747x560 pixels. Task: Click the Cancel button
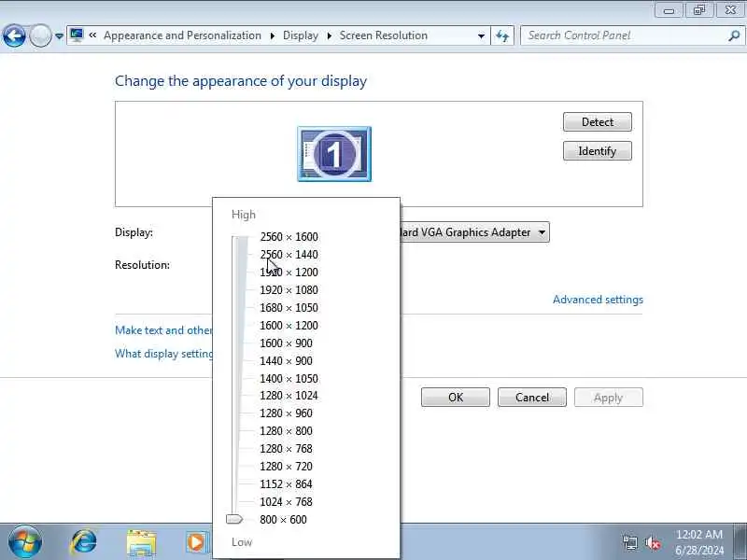532,398
